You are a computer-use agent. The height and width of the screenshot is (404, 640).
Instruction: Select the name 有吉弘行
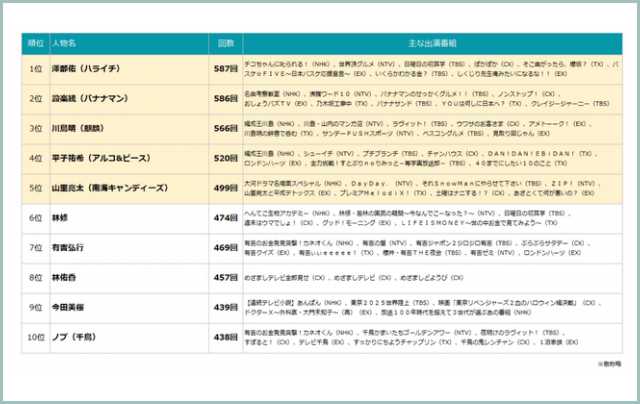click(68, 246)
